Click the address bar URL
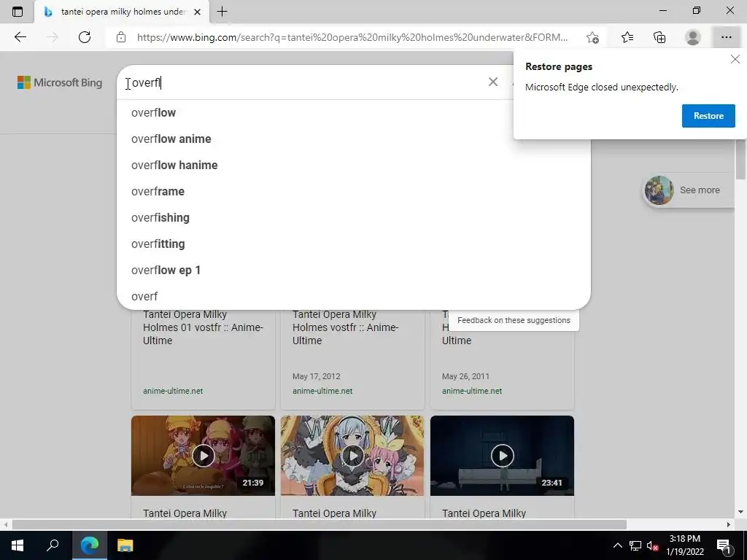Image resolution: width=747 pixels, height=560 pixels. pyautogui.click(x=352, y=37)
